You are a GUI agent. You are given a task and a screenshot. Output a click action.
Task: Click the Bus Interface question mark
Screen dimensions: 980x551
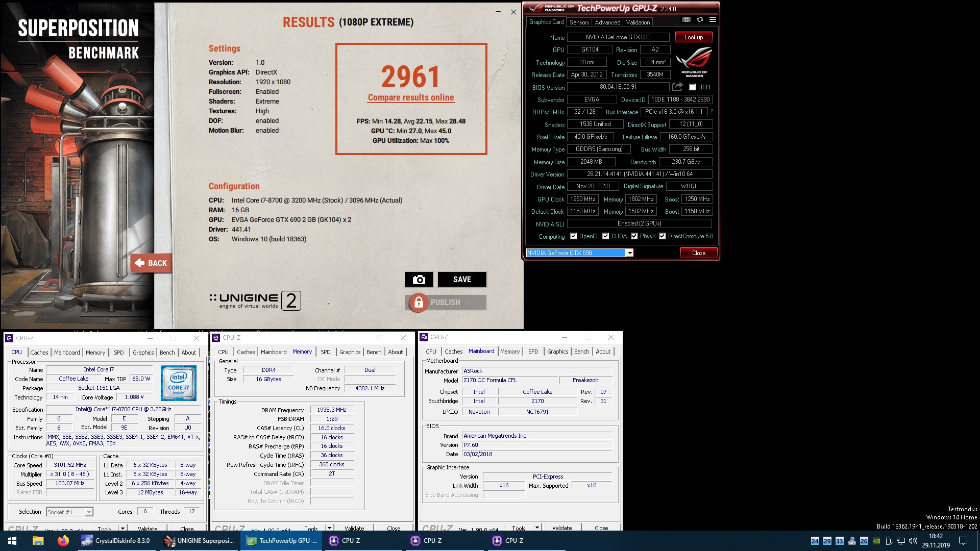pos(711,112)
